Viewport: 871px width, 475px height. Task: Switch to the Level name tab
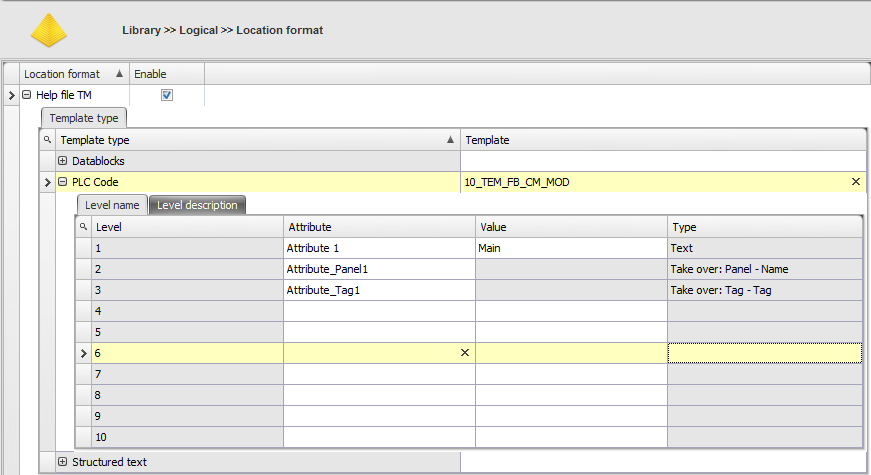pyautogui.click(x=112, y=205)
